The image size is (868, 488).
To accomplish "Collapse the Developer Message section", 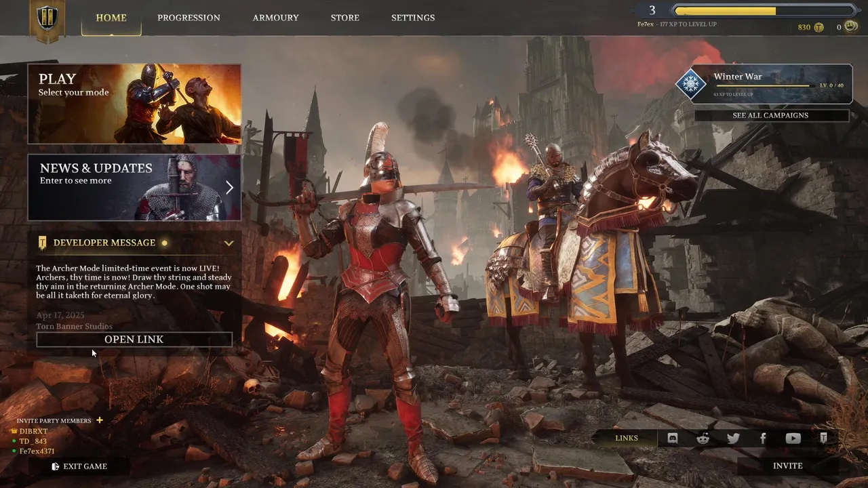I will pyautogui.click(x=229, y=243).
